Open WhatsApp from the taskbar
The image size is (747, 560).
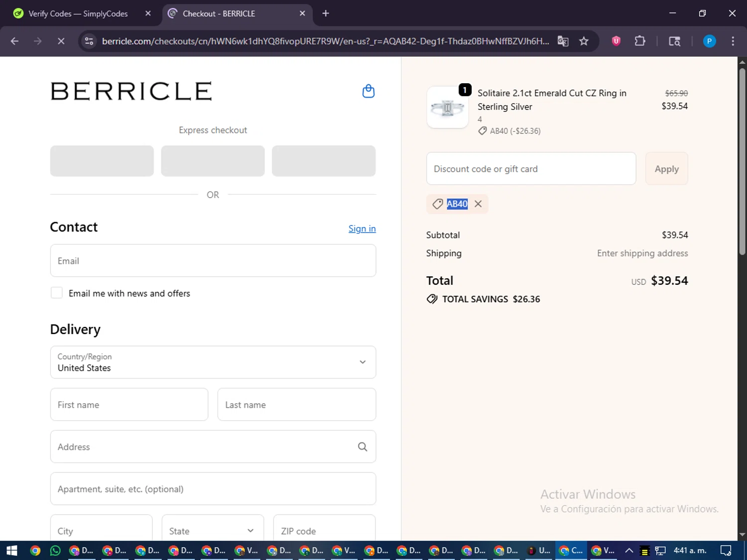pos(55,551)
